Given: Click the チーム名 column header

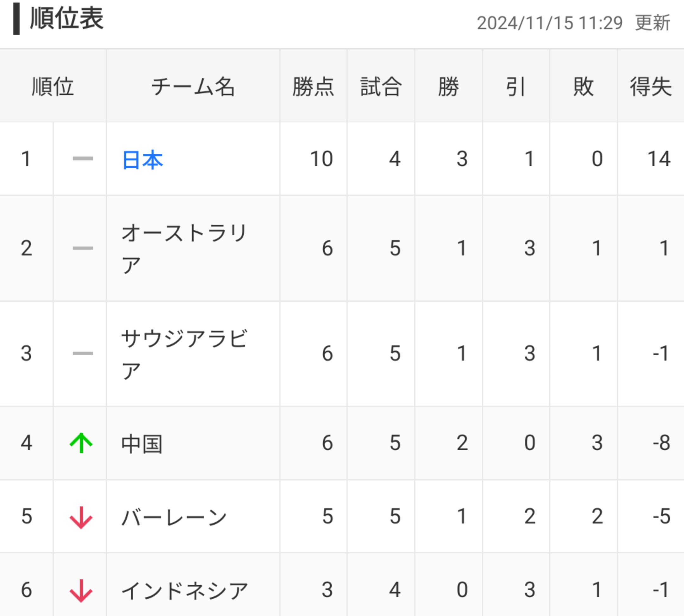Looking at the screenshot, I should click(x=193, y=87).
